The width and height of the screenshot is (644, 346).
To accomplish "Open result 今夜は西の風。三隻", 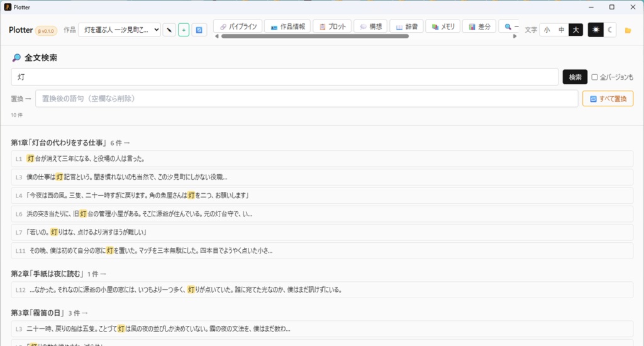I will (322, 196).
